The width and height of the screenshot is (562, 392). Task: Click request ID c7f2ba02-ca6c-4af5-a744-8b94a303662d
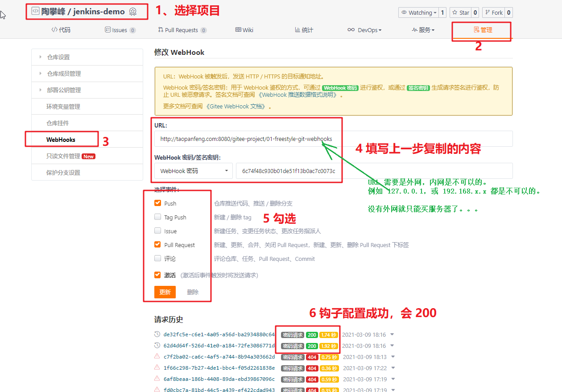point(219,357)
